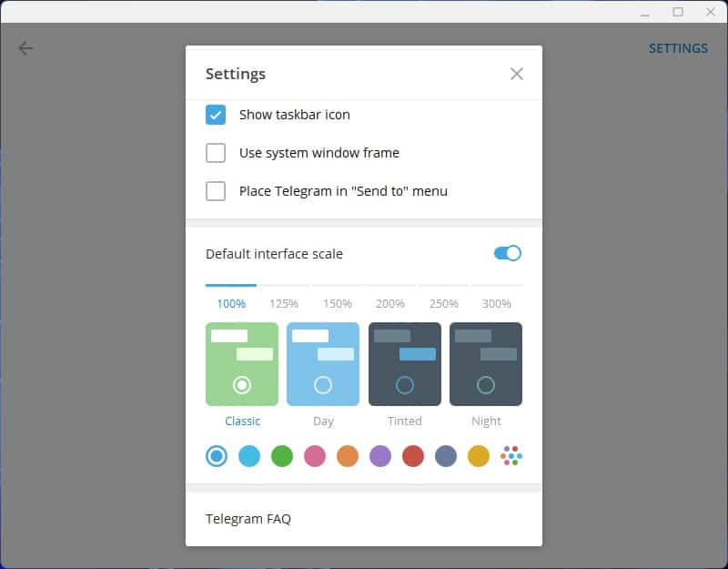Screen dimensions: 728x569
Task: Close the Settings dialog with the X
Action: click(516, 74)
